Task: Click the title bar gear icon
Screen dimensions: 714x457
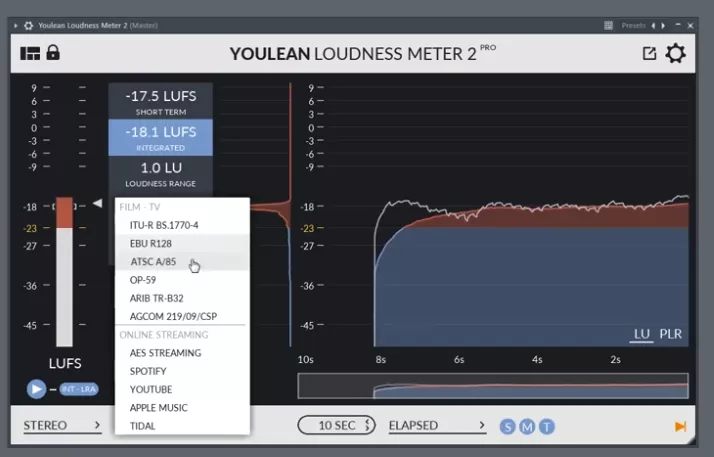Action: pos(28,25)
